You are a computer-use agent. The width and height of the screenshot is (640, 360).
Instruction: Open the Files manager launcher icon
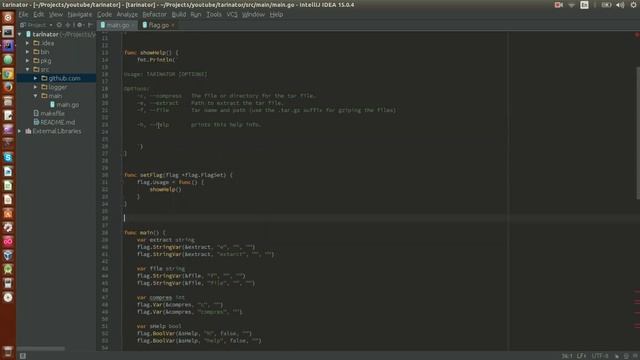click(8, 101)
